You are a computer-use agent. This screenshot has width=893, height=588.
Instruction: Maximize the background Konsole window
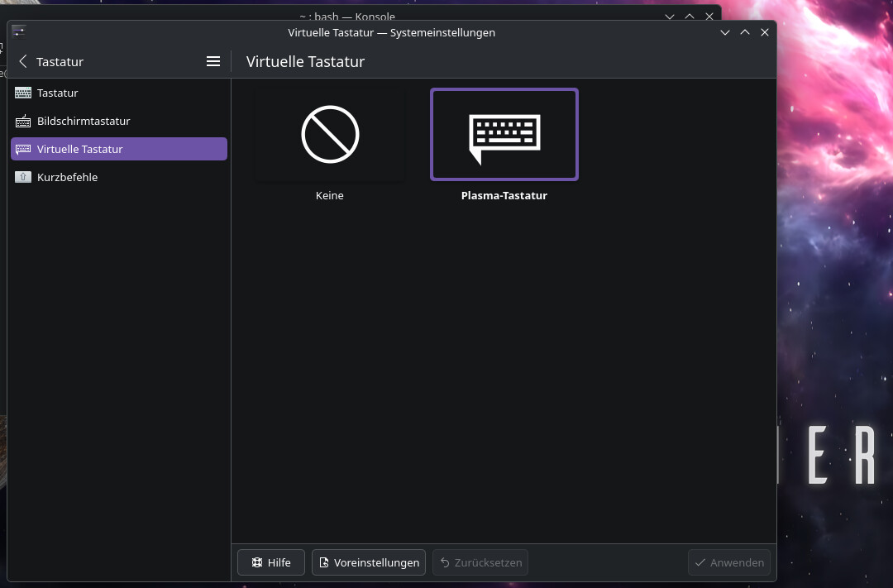point(690,16)
